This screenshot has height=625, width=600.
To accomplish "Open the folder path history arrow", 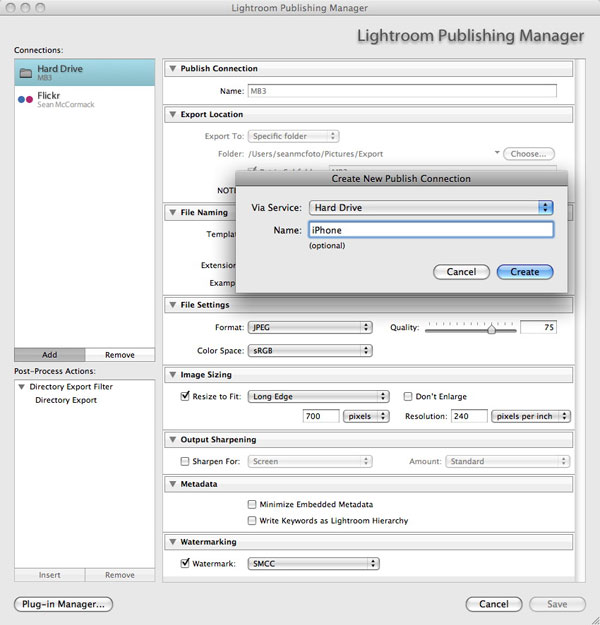I will tap(497, 153).
